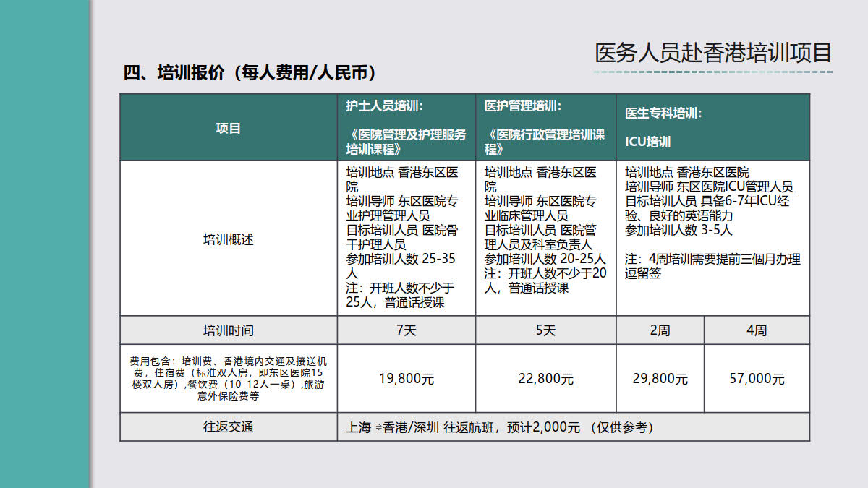868x488 pixels.
Task: Click the slide title 医务人员赴香港培训项目
Action: (x=713, y=53)
